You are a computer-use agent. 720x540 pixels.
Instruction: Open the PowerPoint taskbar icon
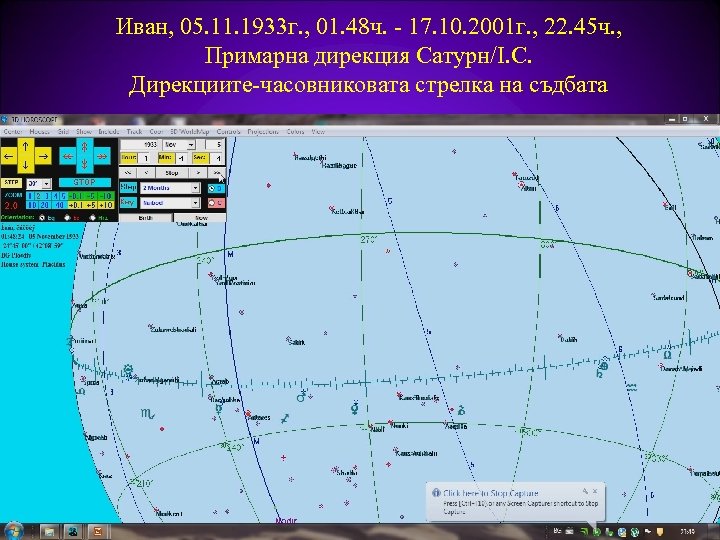point(97,532)
